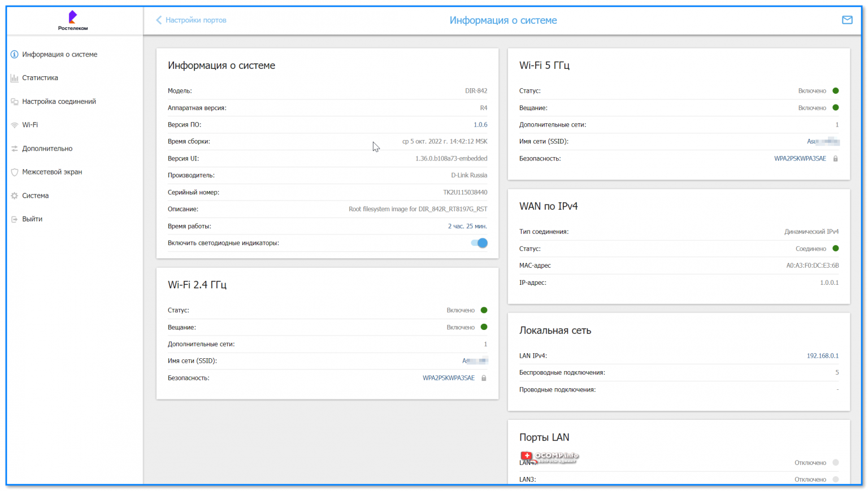Click the uptime value 2 час. 25 мин.
Screen dimensions: 868x491
467,226
